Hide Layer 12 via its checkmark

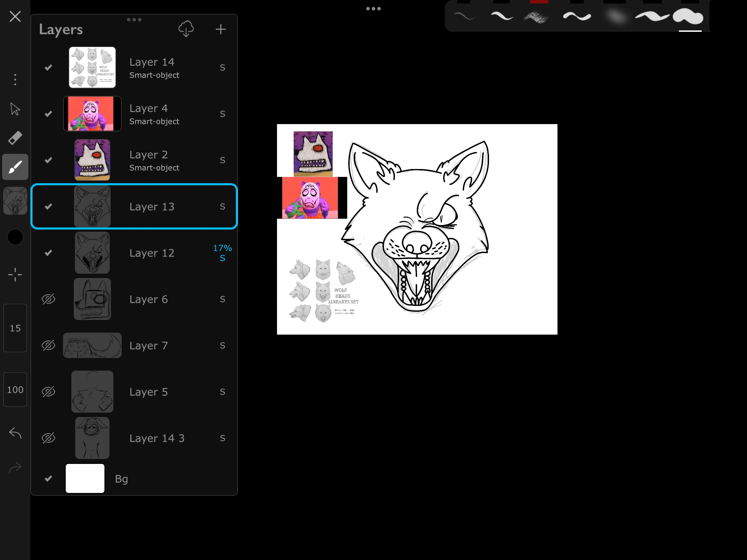[x=48, y=253]
